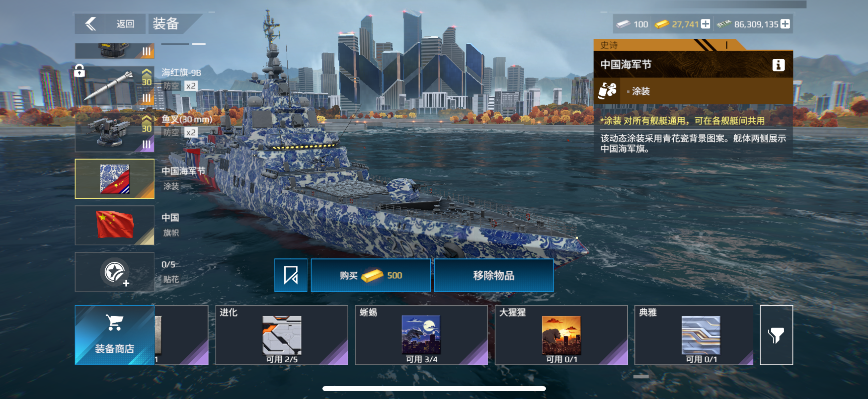Select the 中国 flag slot
868x399 pixels.
tap(115, 225)
